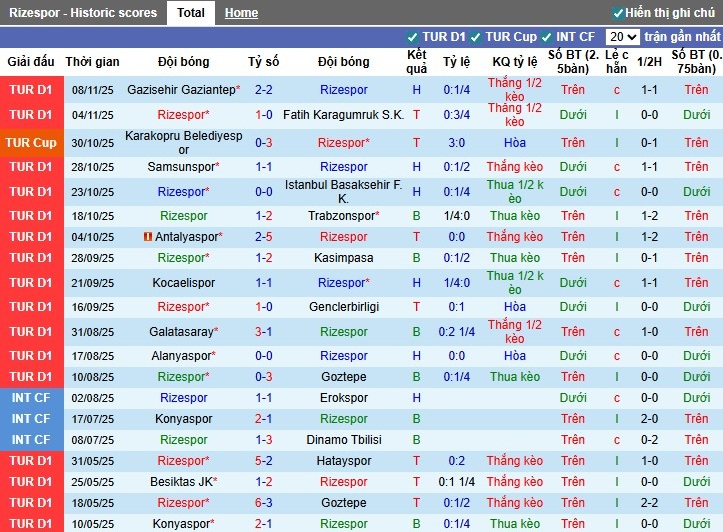
Task: Toggle the INT CF filter checkbox
Action: point(550,37)
